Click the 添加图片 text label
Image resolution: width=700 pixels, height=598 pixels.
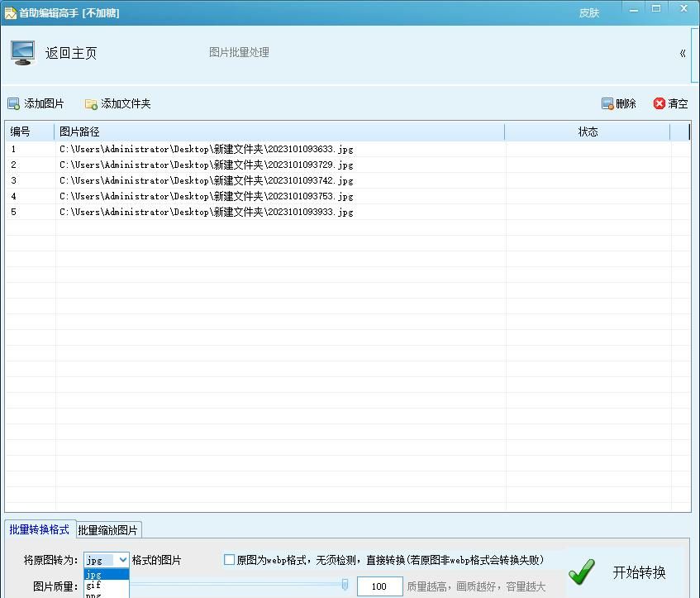point(44,103)
